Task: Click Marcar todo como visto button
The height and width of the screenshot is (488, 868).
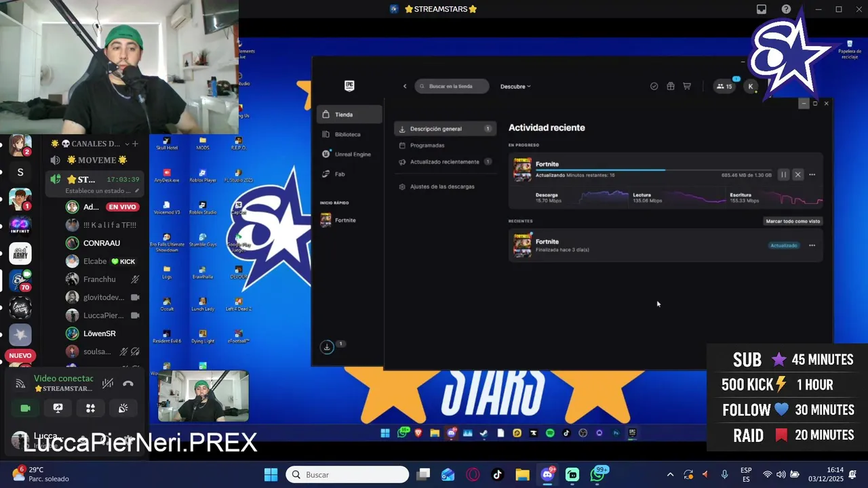Action: [x=793, y=221]
